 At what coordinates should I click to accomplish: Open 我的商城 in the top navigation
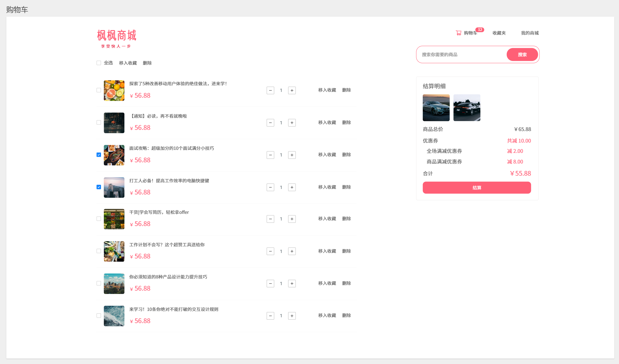pos(529,33)
